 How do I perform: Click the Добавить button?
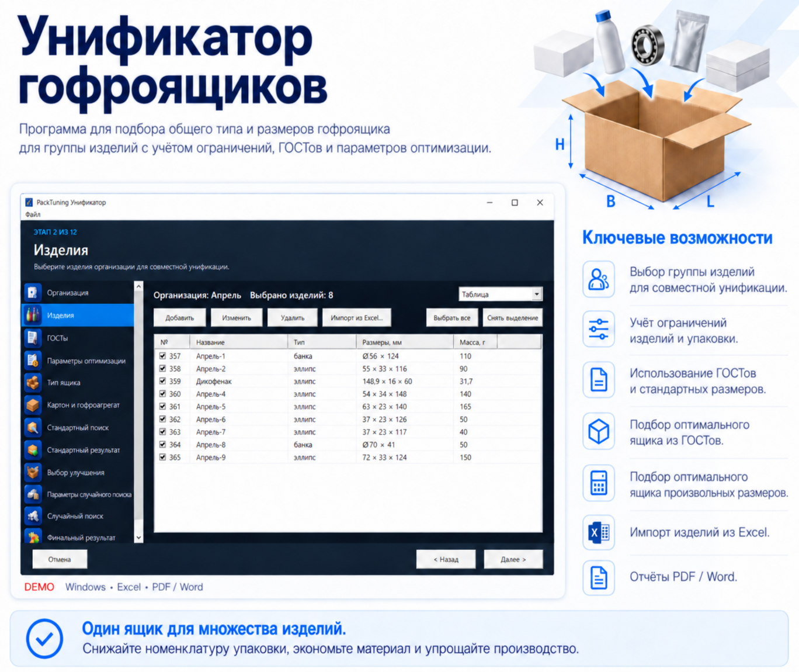click(x=180, y=318)
